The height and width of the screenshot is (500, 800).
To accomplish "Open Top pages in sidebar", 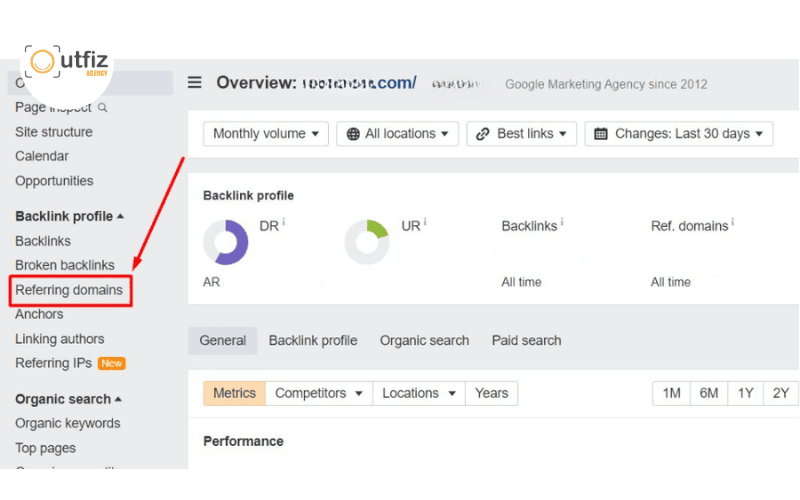I will tap(45, 448).
